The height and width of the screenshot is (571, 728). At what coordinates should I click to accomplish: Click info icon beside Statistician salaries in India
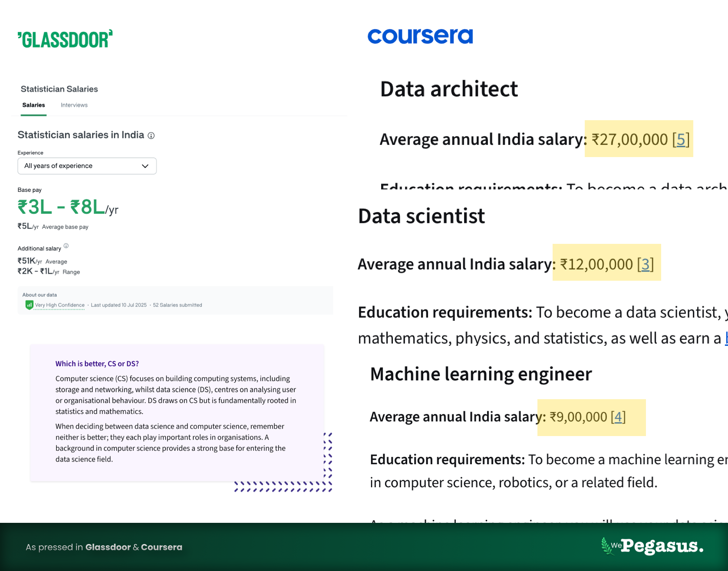151,136
